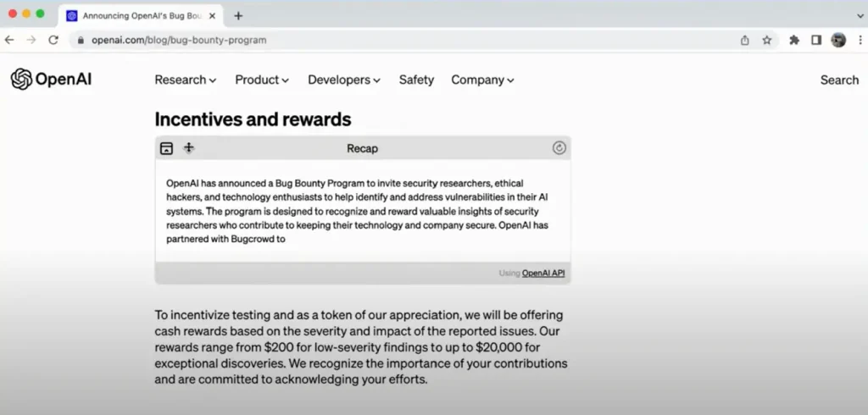Viewport: 868px width, 415px height.
Task: Click Search in the site header
Action: 839,80
